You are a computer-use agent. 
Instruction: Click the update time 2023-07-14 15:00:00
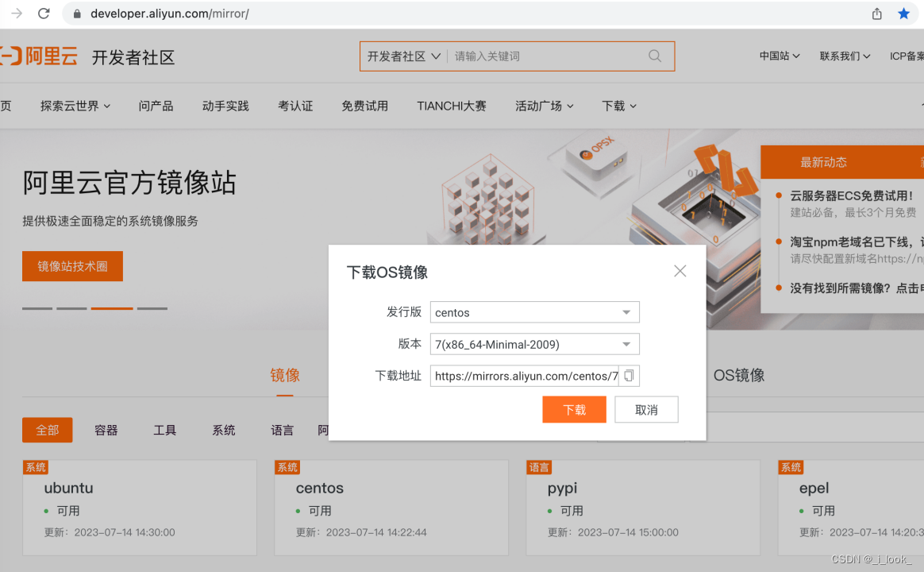[x=628, y=532]
